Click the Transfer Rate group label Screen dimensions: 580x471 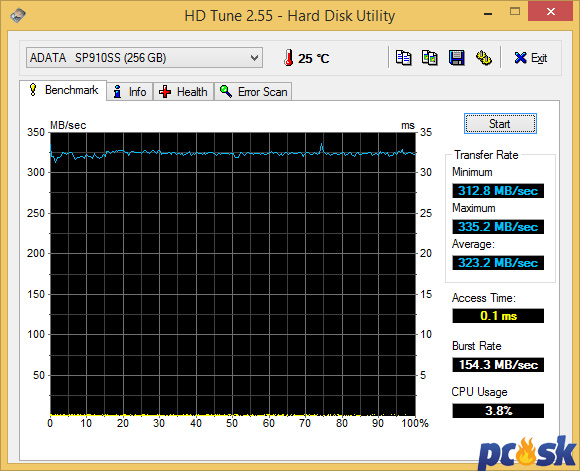(486, 155)
